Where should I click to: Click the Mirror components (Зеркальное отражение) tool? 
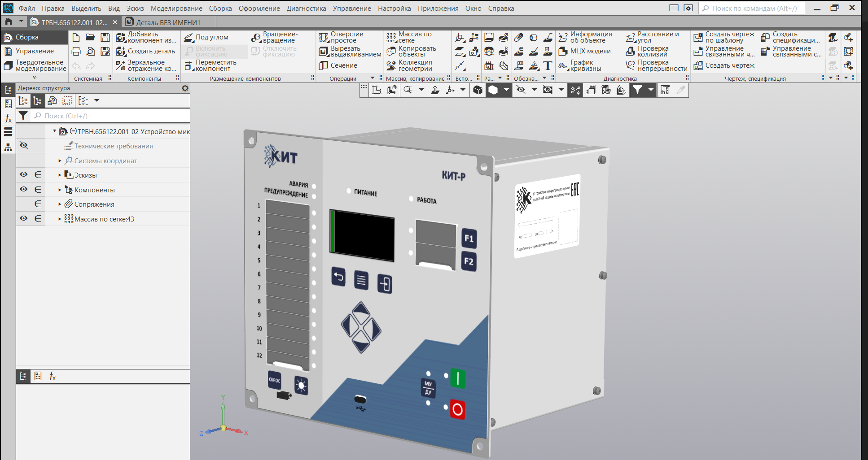146,65
